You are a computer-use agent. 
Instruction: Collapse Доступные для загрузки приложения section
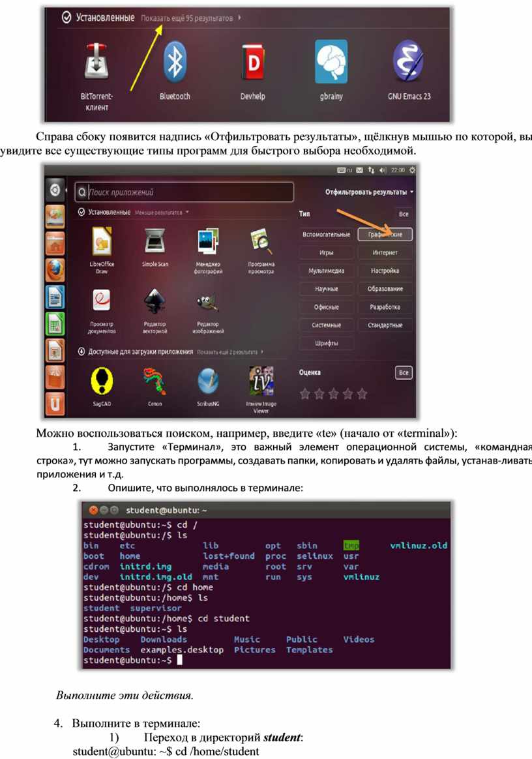click(136, 351)
